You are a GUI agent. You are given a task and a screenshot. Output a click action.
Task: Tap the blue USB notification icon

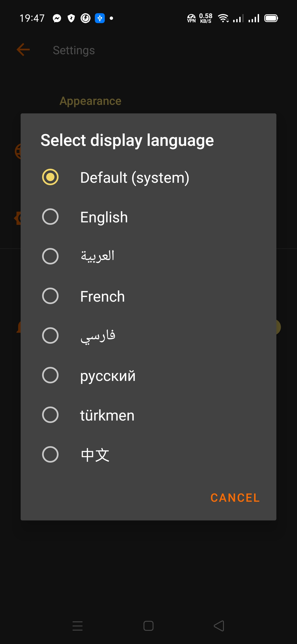point(100,18)
